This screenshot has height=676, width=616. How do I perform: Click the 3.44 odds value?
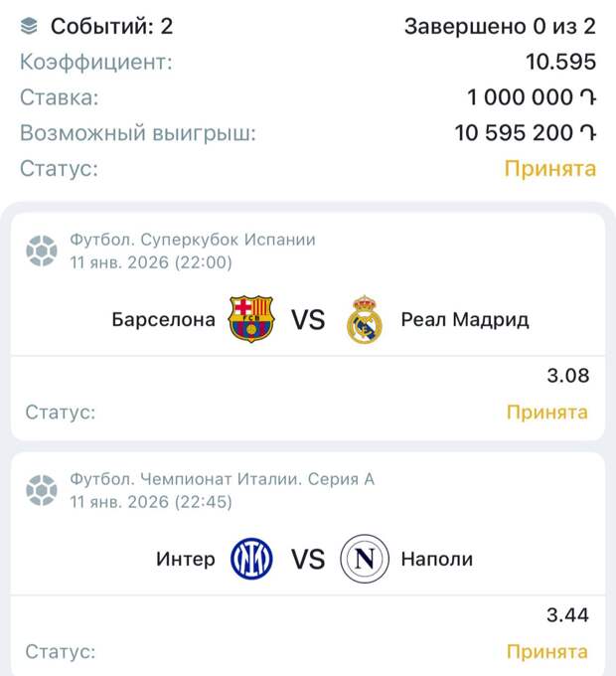(x=567, y=616)
